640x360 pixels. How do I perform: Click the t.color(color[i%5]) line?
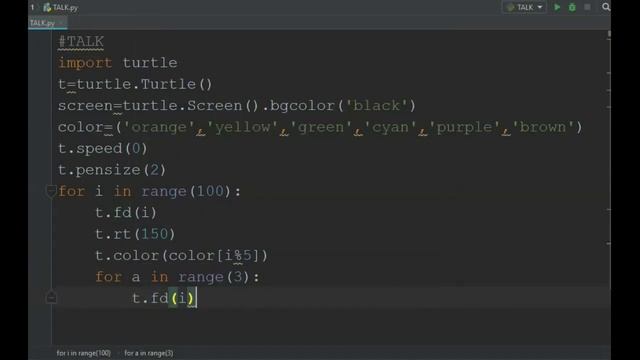pyautogui.click(x=181, y=256)
